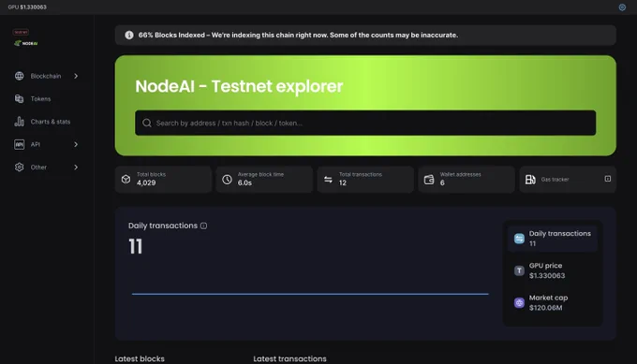Select the Daily transactions chart option
This screenshot has height=364, width=637.
[x=553, y=239]
